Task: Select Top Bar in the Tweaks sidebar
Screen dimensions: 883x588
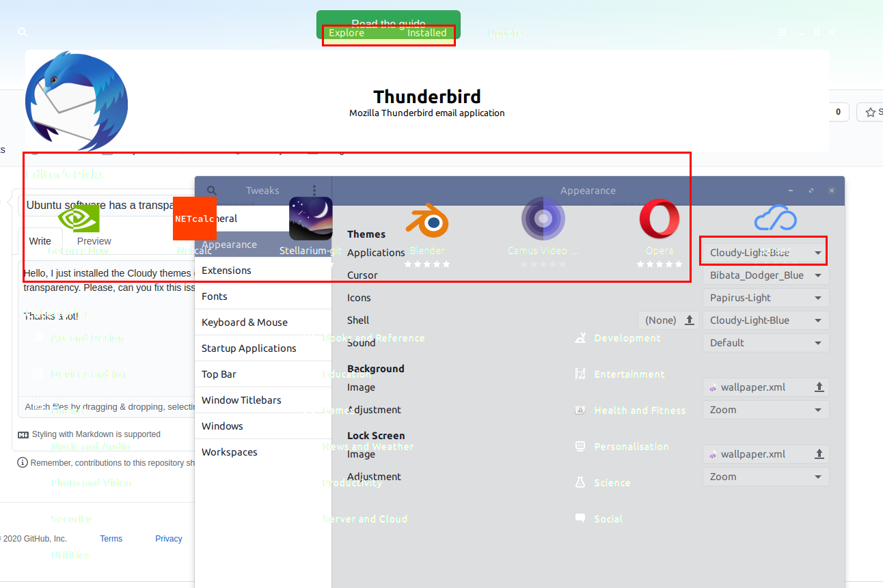Action: 263,374
